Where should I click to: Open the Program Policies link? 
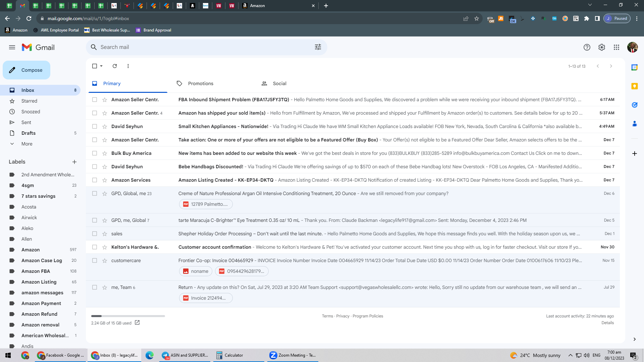pyautogui.click(x=368, y=316)
